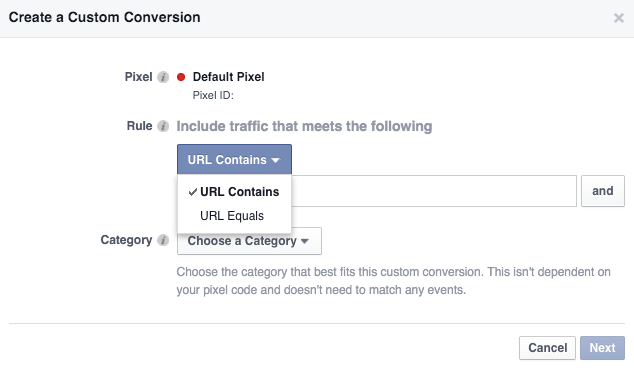This screenshot has height=370, width=634.
Task: Close the Create a Custom Conversion dialog
Action: 619,18
